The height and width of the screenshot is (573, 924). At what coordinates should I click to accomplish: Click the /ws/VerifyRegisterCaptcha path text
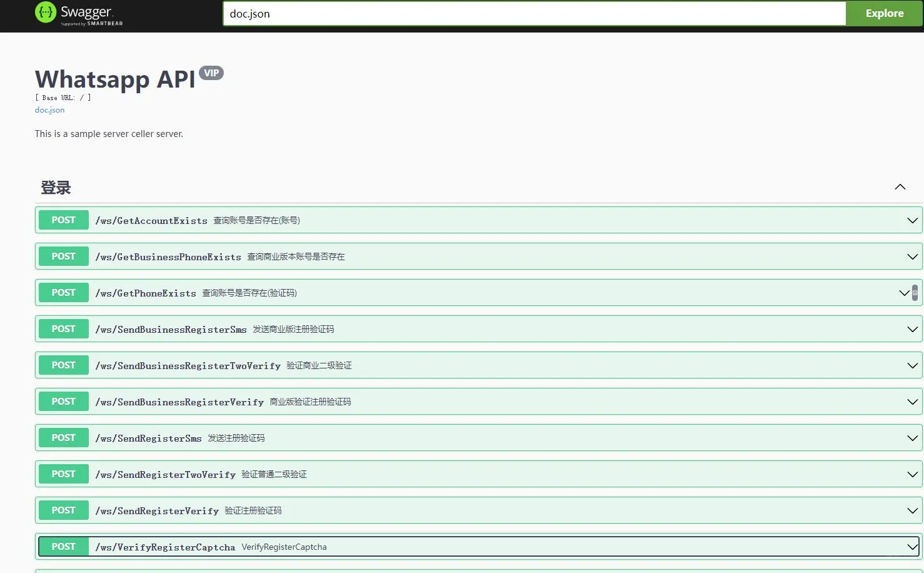click(x=165, y=547)
